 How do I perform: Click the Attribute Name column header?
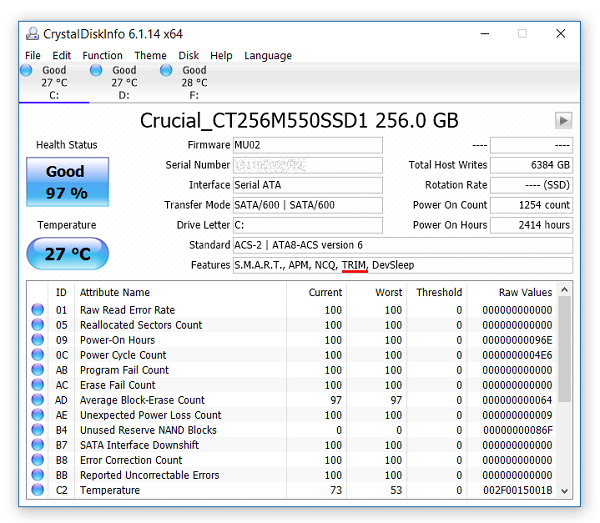pyautogui.click(x=115, y=292)
